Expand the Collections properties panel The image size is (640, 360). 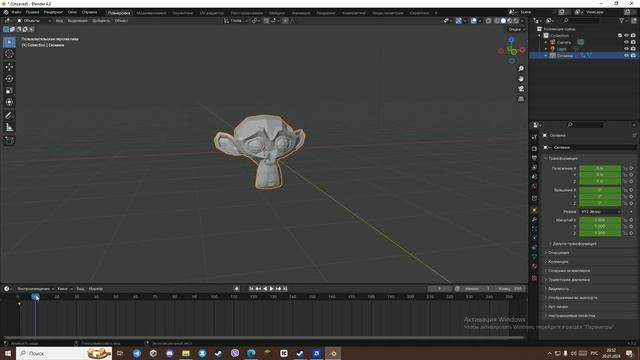pyautogui.click(x=558, y=262)
